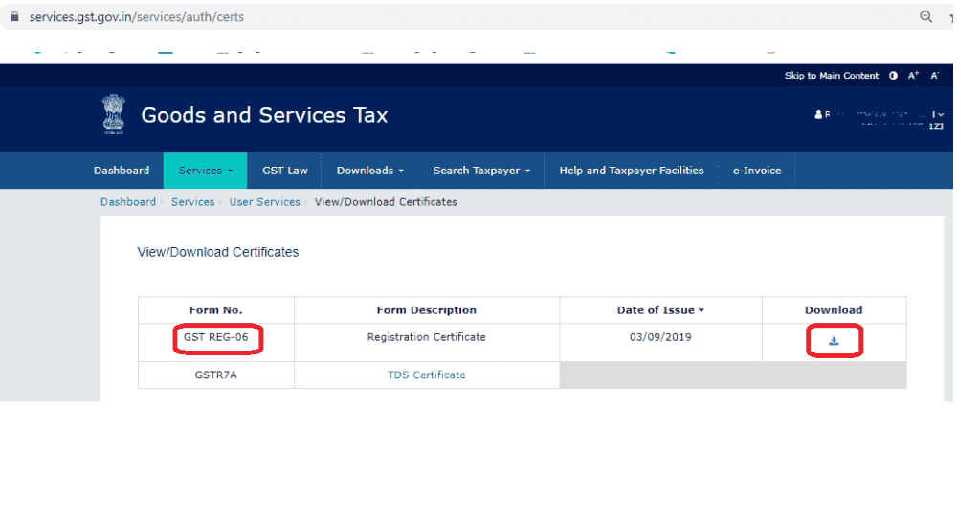Viewport: 980px width, 523px height.
Task: Click the padlock site security icon
Action: 14,17
